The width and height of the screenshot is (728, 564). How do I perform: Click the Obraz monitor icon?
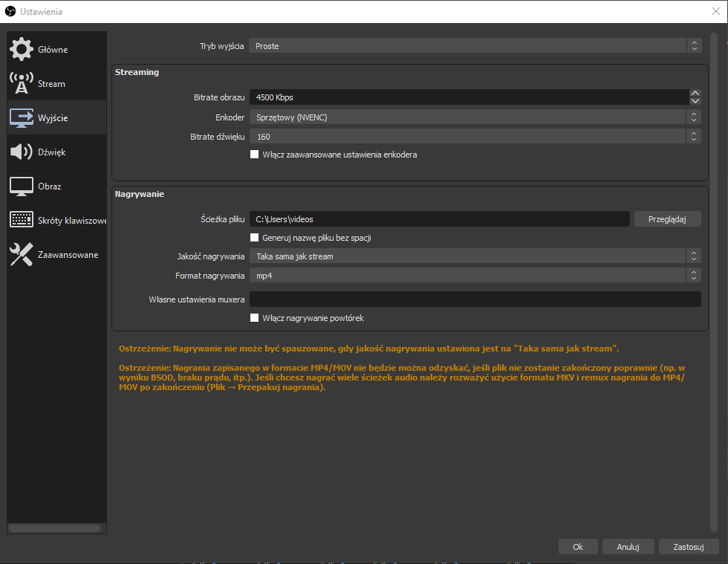pyautogui.click(x=21, y=186)
